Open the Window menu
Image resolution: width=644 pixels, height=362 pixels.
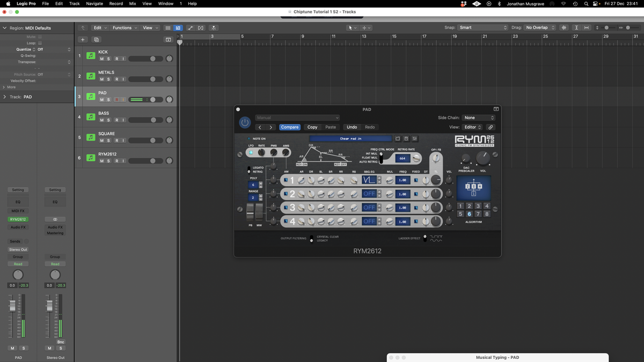point(166,4)
